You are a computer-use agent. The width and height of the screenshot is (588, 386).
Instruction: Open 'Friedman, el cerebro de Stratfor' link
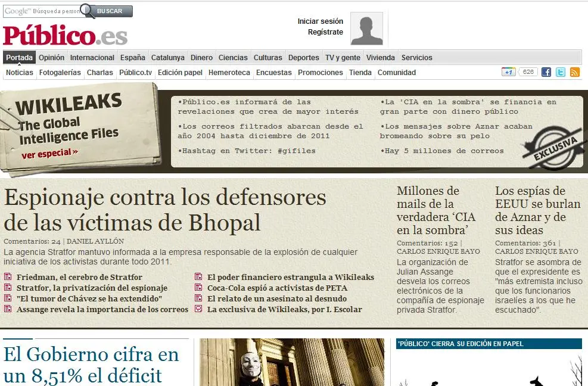pyautogui.click(x=79, y=277)
